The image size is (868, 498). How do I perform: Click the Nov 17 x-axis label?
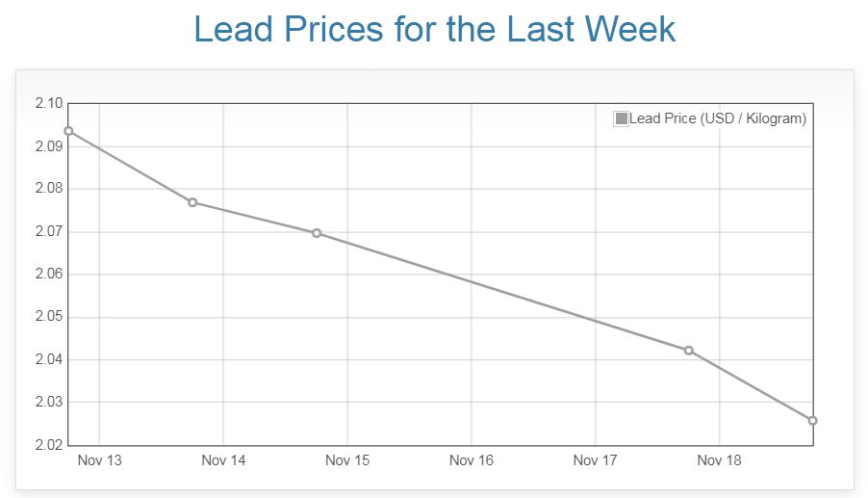click(595, 460)
